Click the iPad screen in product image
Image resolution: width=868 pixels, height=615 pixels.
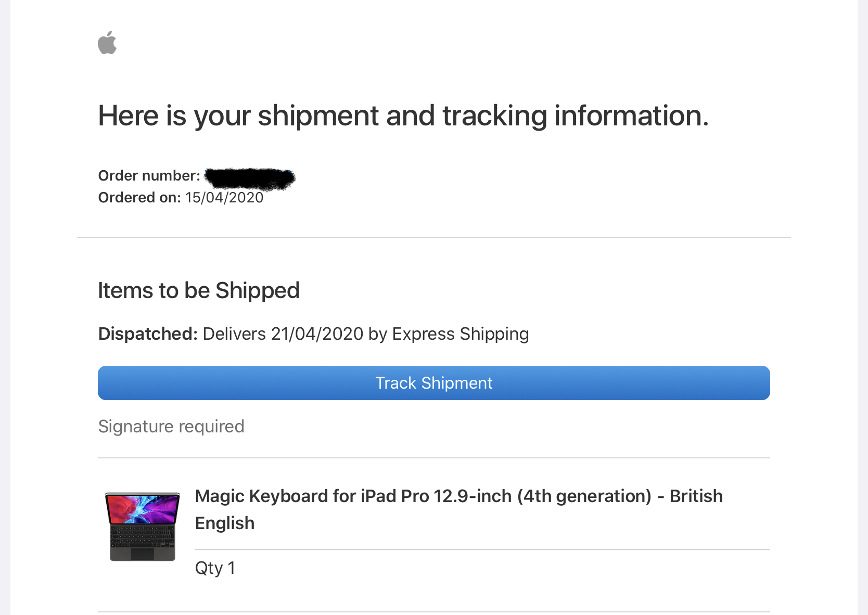pyautogui.click(x=143, y=509)
